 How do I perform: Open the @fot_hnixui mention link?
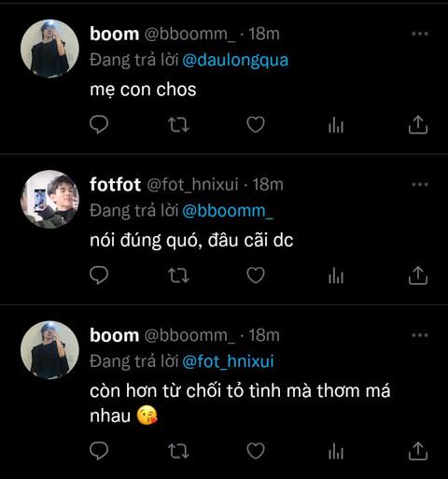coord(228,361)
